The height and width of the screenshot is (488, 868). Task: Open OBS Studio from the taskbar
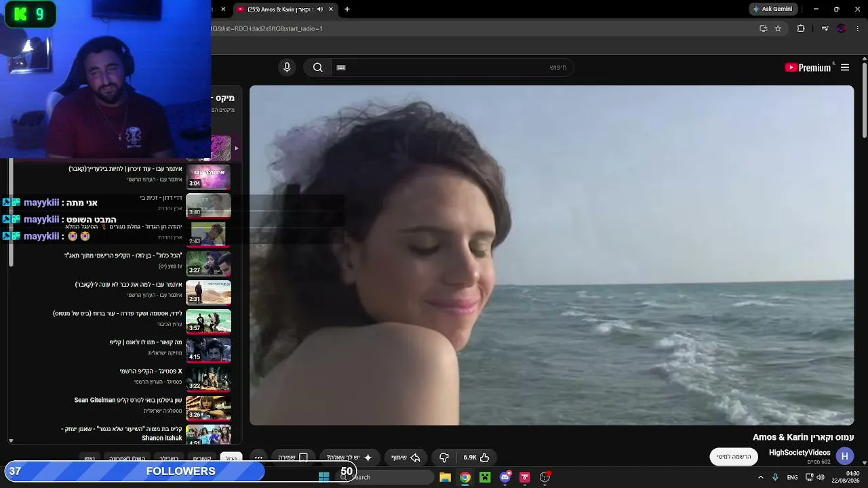tap(545, 477)
